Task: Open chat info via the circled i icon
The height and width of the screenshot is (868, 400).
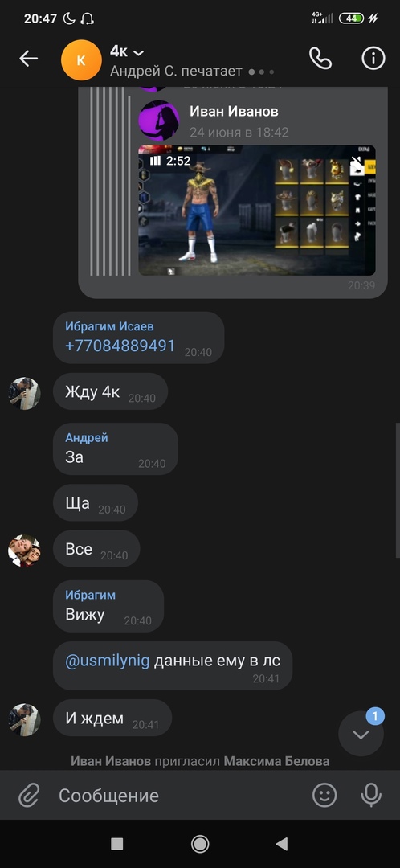Action: (373, 58)
